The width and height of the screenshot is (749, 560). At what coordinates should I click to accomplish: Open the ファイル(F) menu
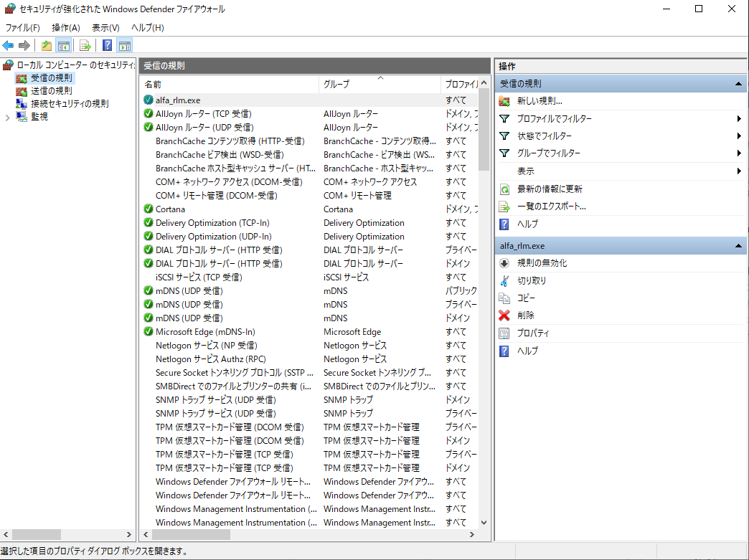pos(22,28)
